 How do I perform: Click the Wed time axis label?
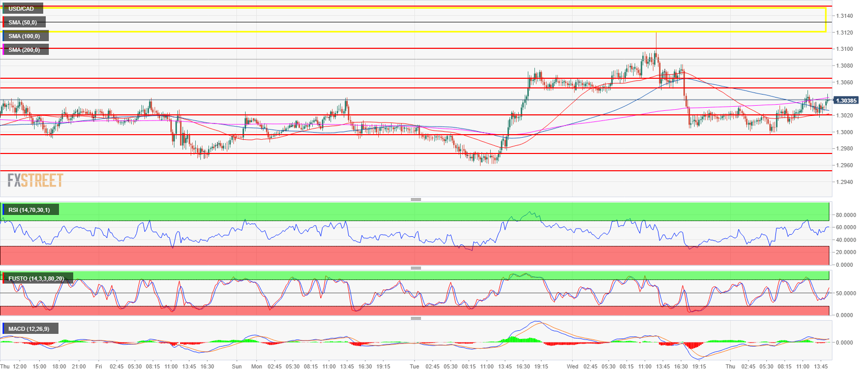click(573, 366)
